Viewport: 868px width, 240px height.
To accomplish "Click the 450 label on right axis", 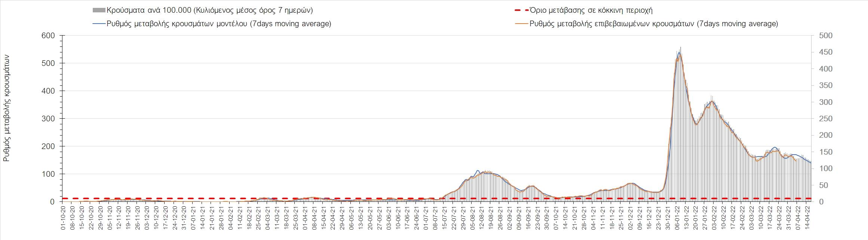I will [x=822, y=52].
